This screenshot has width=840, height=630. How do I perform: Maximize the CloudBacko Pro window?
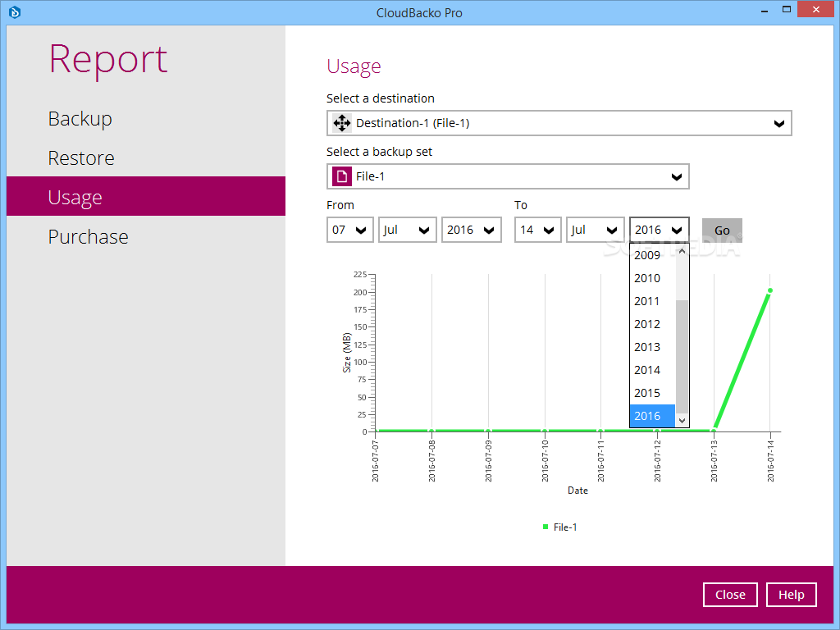(x=787, y=10)
